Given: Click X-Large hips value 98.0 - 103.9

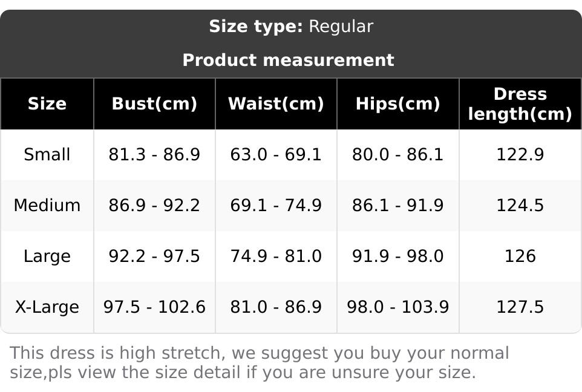Looking at the screenshot, I should click(x=397, y=307).
